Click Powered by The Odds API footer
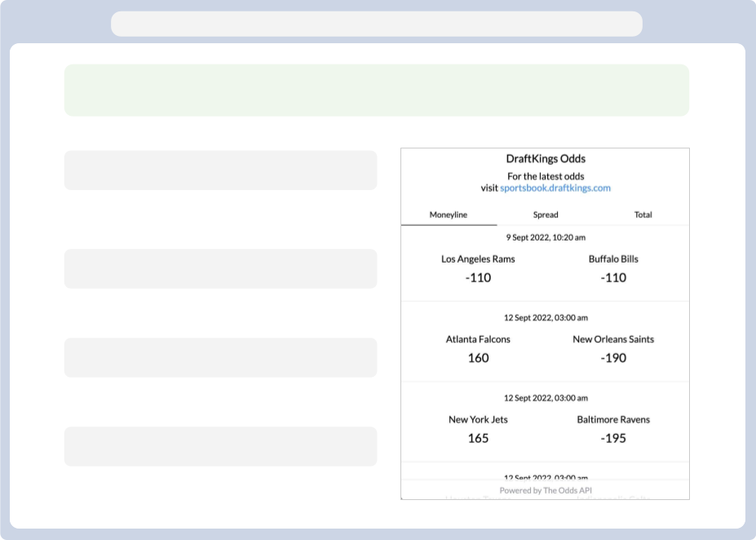Image resolution: width=756 pixels, height=540 pixels. coord(546,490)
